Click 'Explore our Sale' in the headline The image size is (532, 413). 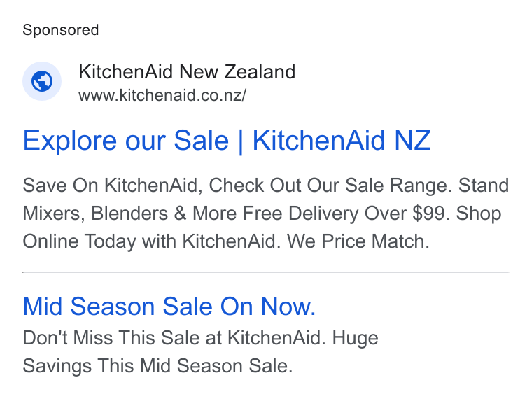point(126,140)
